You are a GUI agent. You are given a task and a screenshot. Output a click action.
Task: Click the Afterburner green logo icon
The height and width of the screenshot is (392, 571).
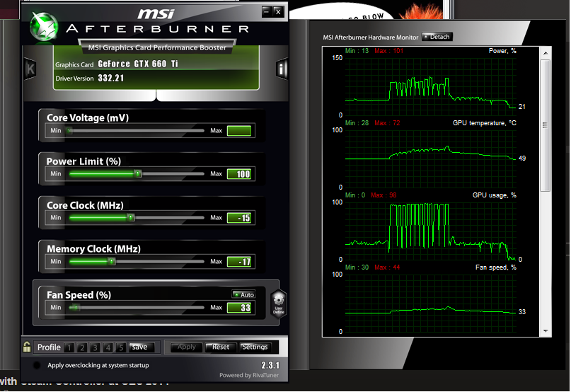44,27
